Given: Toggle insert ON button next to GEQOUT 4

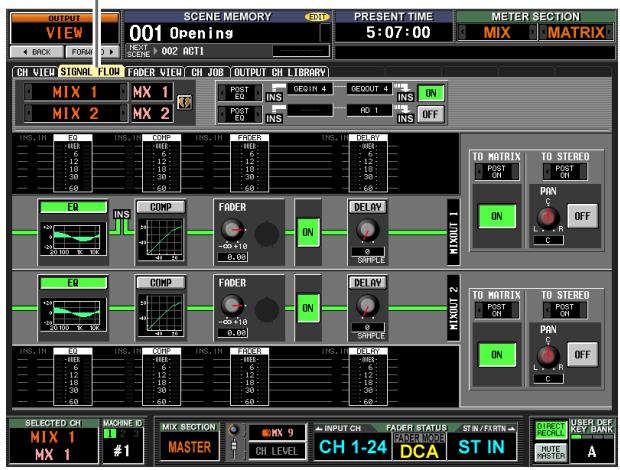Looking at the screenshot, I should click(431, 93).
